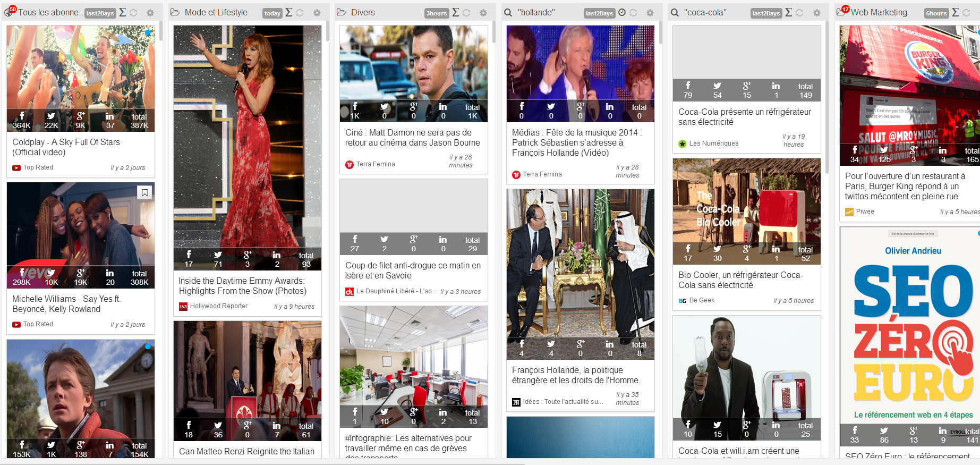Click the Web Marketing folder icon with 17 badge
This screenshot has height=465, width=980.
pos(841,11)
